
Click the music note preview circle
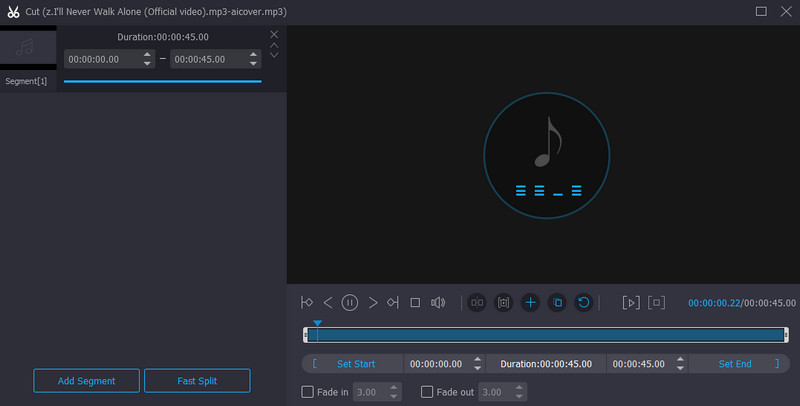tap(546, 155)
